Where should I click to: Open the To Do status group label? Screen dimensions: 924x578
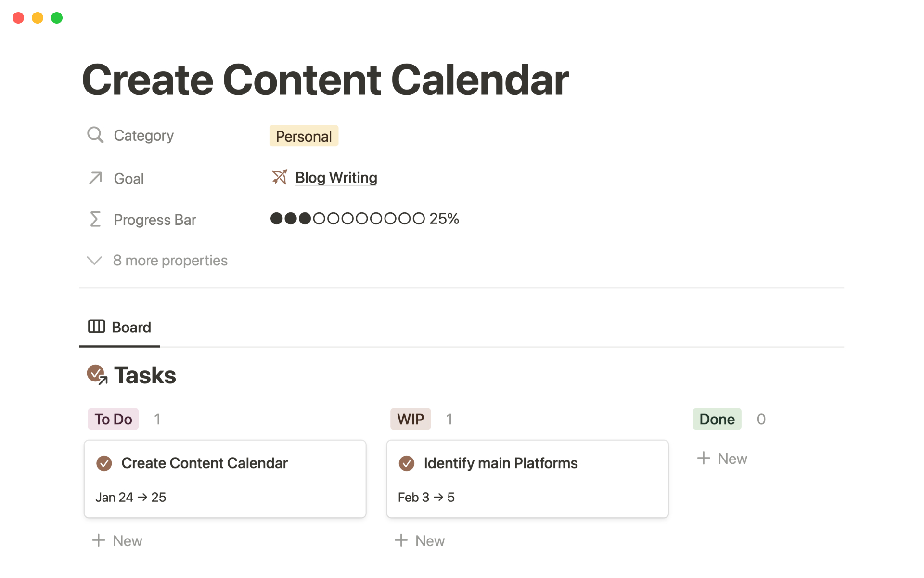[113, 419]
